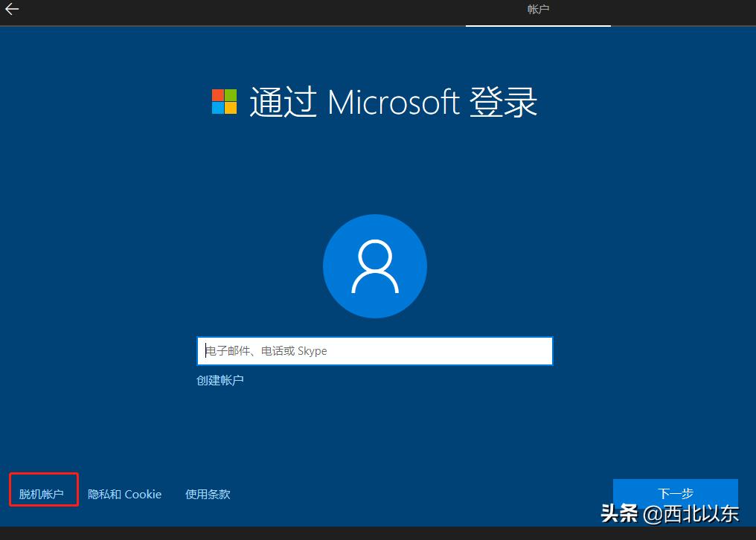Viewport: 756px width, 540px height.
Task: Click the 通过 Microsoft 登录 title
Action: click(391, 101)
